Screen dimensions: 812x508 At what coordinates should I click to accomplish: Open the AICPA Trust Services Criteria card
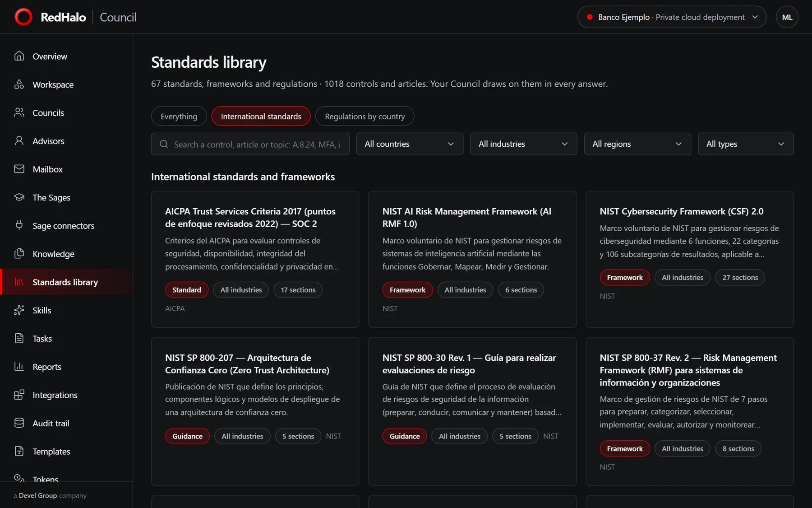coord(255,259)
